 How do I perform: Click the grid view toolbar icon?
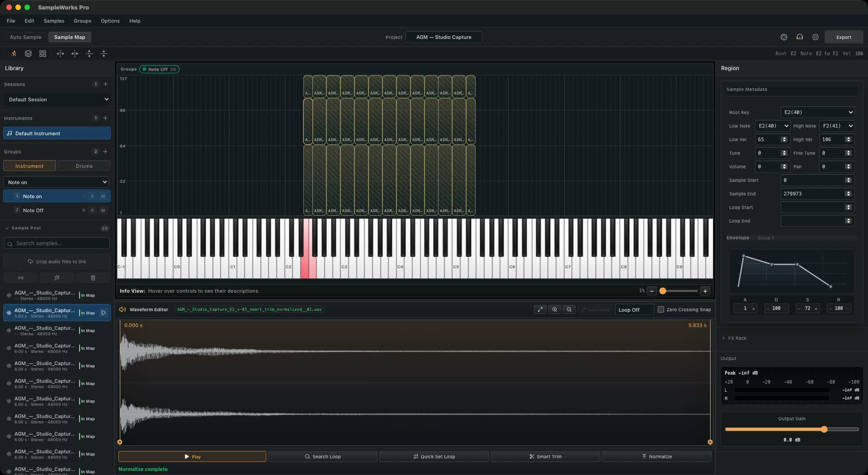[x=42, y=53]
